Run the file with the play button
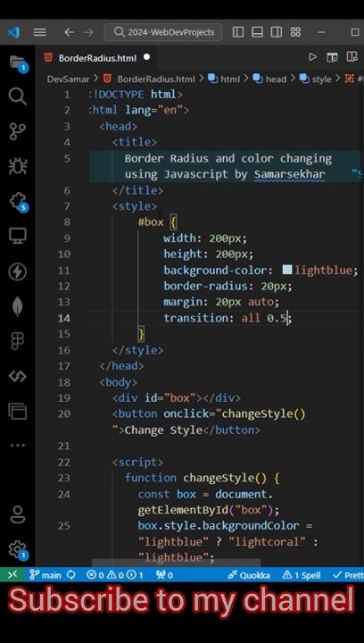The height and width of the screenshot is (643, 364). tap(313, 57)
